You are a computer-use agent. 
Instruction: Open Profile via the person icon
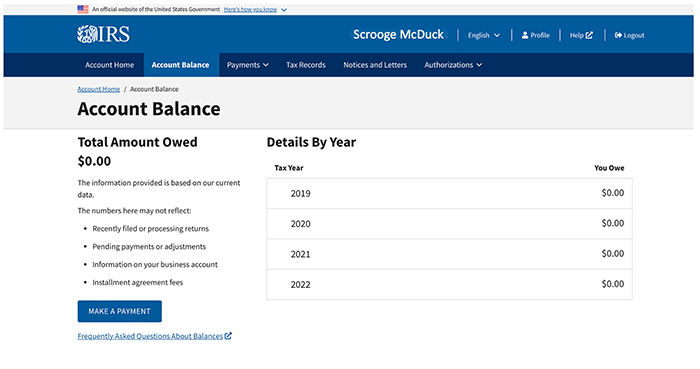click(525, 35)
